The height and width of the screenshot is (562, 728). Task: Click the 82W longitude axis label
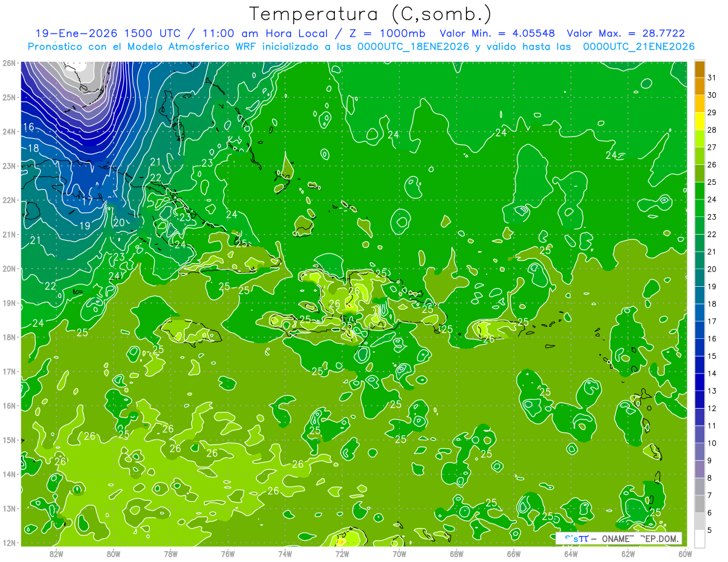tap(56, 554)
